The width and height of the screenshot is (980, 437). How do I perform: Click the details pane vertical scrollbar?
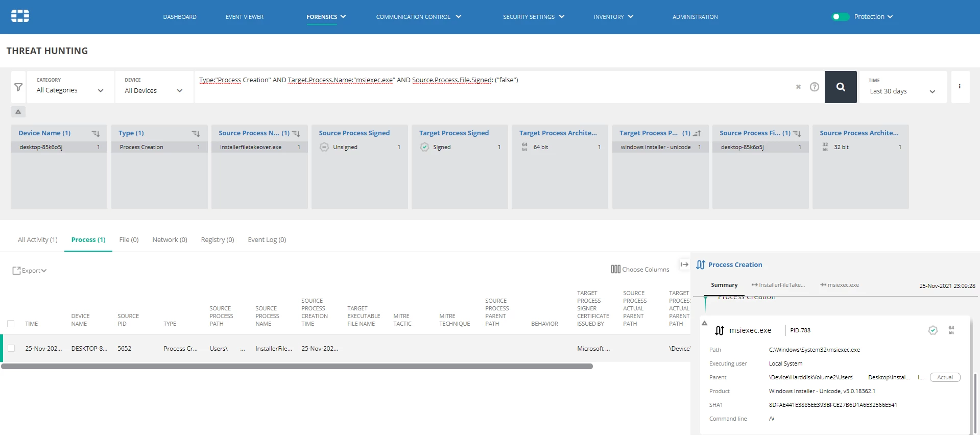pyautogui.click(x=975, y=403)
